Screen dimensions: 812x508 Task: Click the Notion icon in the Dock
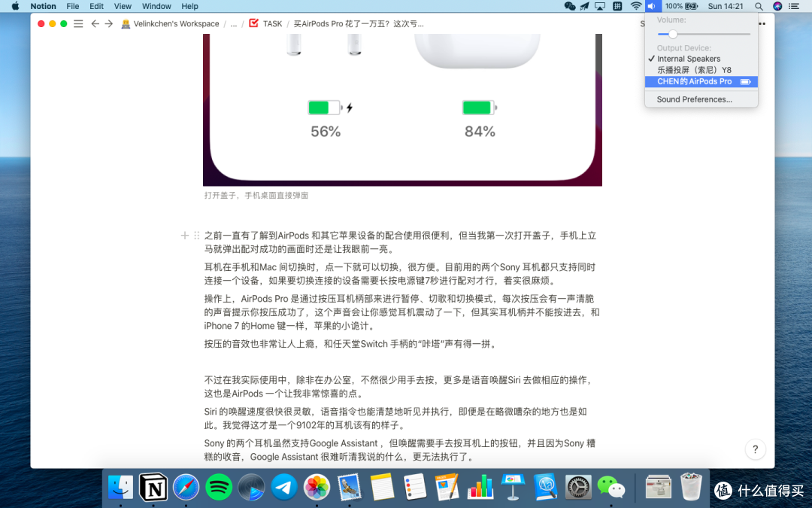pyautogui.click(x=153, y=487)
